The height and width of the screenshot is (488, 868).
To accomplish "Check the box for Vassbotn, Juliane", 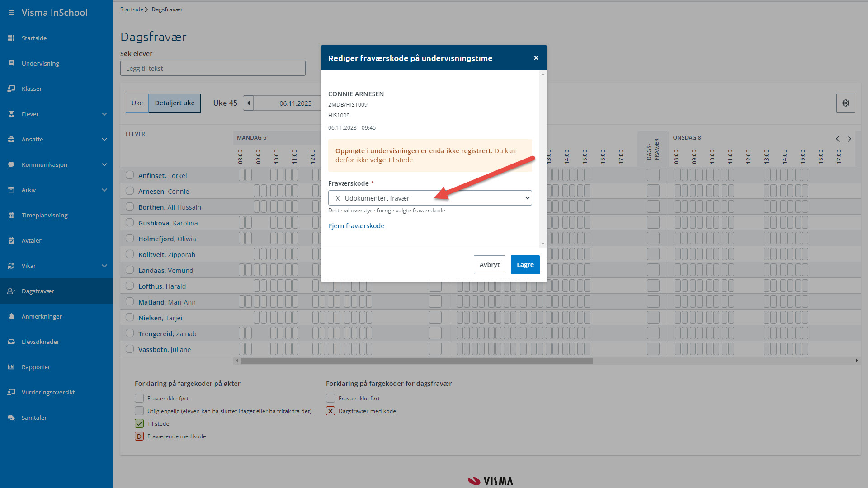I will 130,349.
